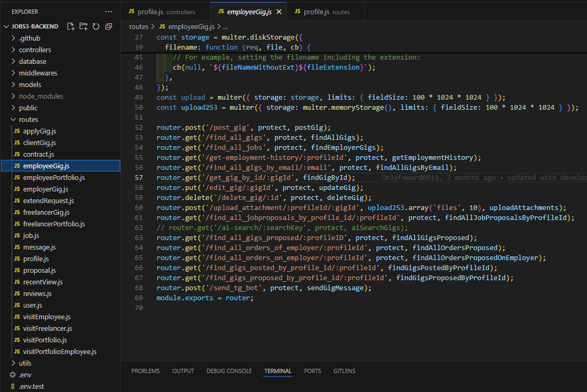Open visitPortfolioEmployee.js from the file tree
Image resolution: width=587 pixels, height=392 pixels.
tap(61, 351)
